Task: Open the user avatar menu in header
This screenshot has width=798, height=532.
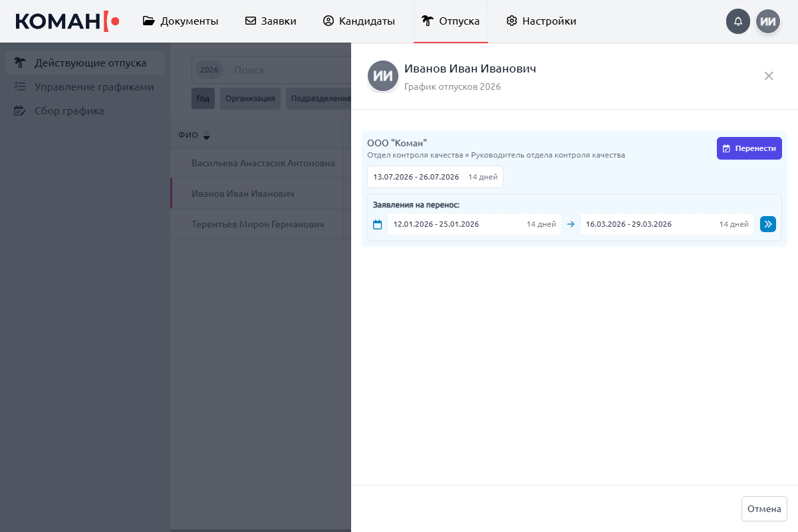Action: tap(768, 21)
